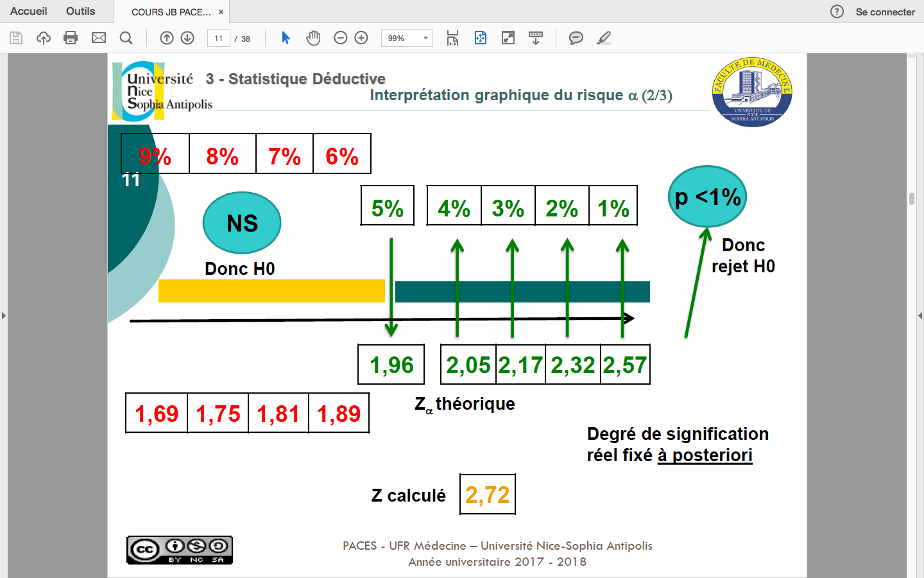Open the search magnifier tool
924x578 pixels.
click(x=126, y=38)
